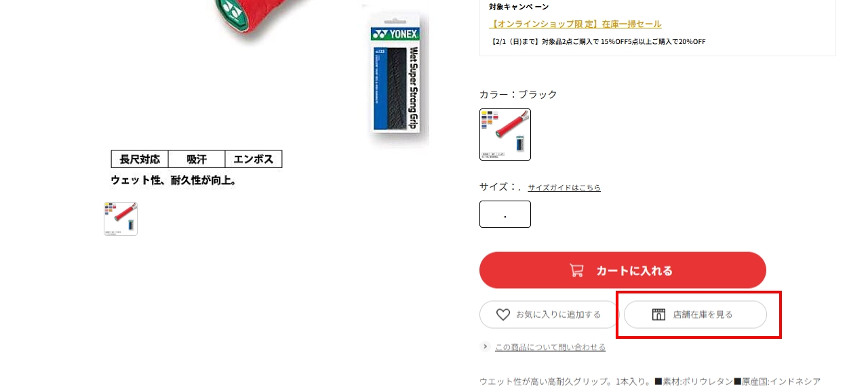Click the 対象キャンペーン heading text
This screenshot has width=868, height=389.
click(519, 7)
